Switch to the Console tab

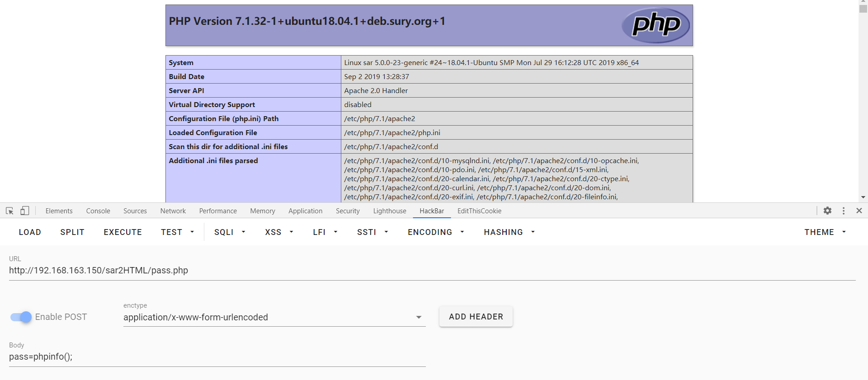[x=98, y=211]
